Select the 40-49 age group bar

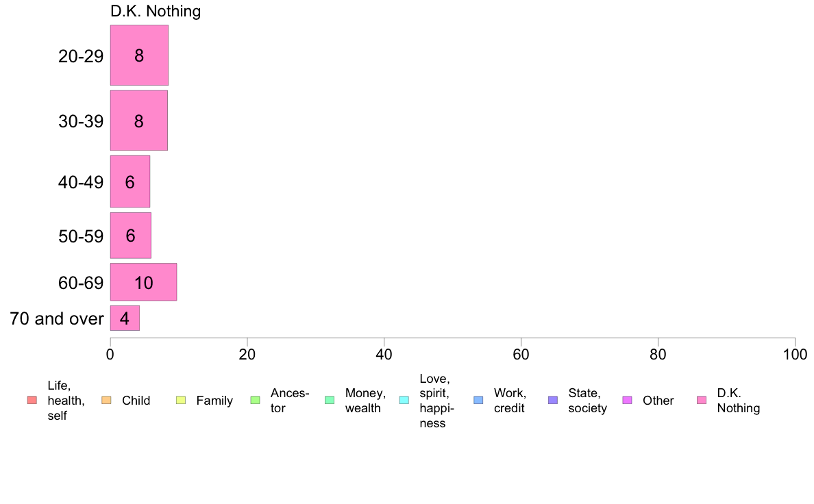point(129,181)
